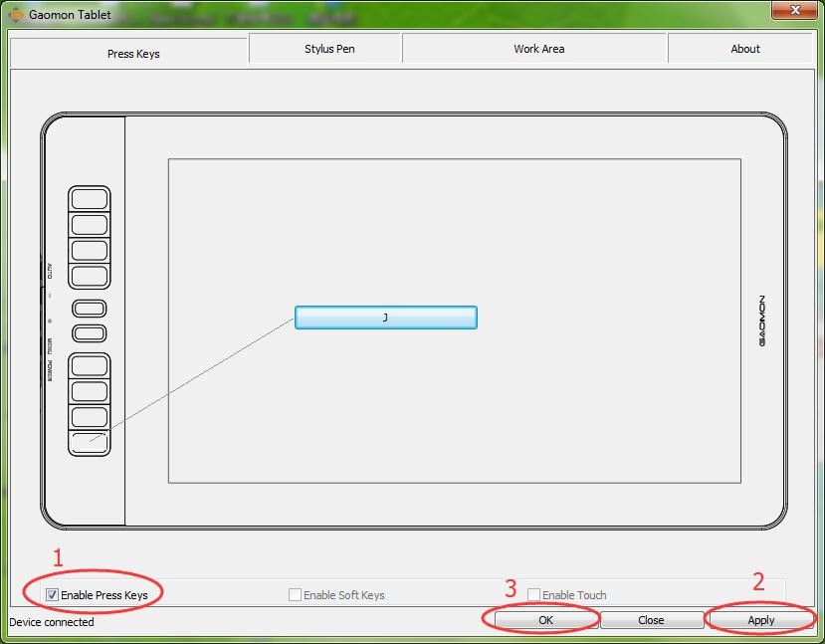Image resolution: width=825 pixels, height=644 pixels.
Task: Select the third press key in upper group
Action: [x=90, y=251]
